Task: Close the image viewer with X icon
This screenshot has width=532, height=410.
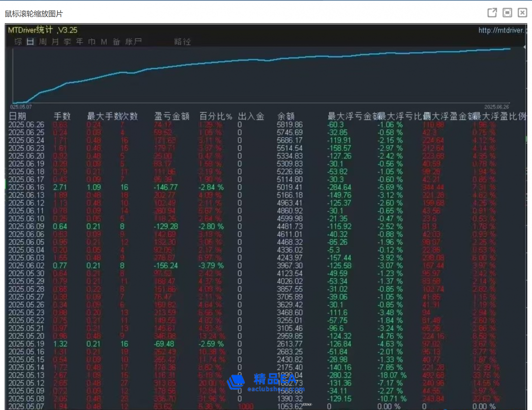Action: click(x=522, y=13)
